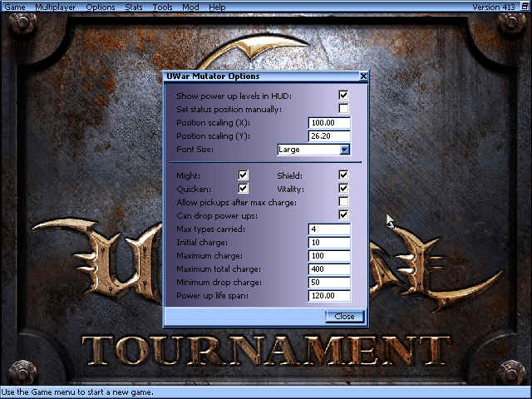The height and width of the screenshot is (399, 532).
Task: Open the Options menu
Action: tap(101, 7)
